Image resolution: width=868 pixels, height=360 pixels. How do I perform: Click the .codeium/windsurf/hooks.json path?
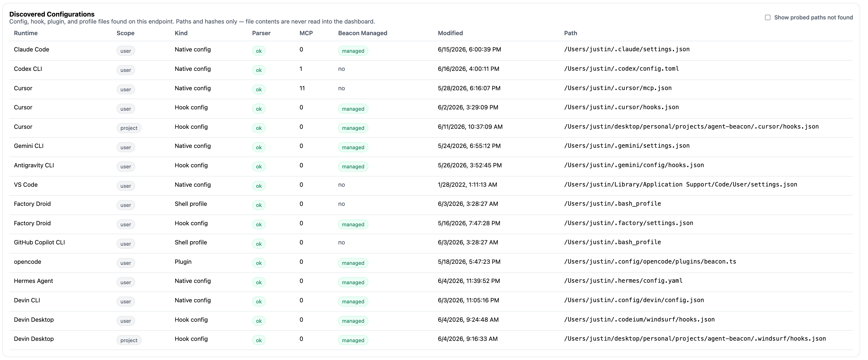[639, 320]
